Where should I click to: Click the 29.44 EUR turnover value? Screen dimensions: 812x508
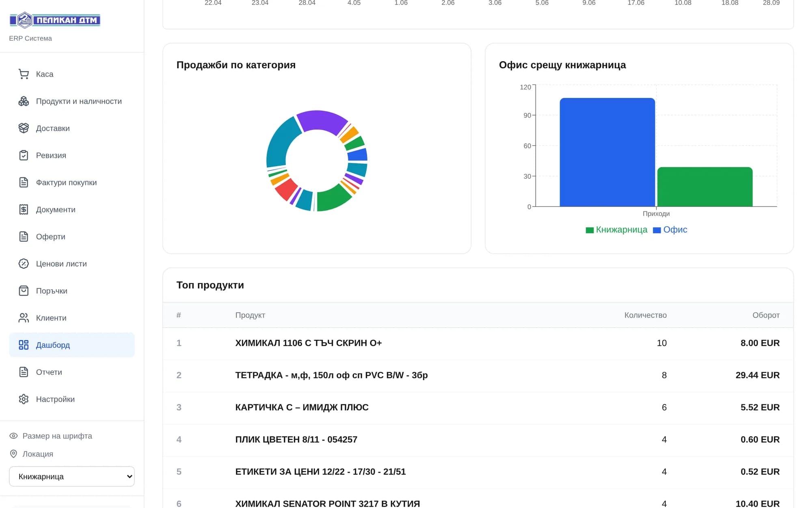[x=758, y=375]
